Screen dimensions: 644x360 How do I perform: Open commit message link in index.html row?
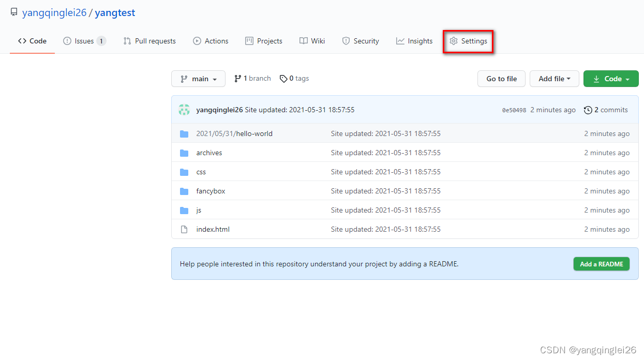click(386, 229)
